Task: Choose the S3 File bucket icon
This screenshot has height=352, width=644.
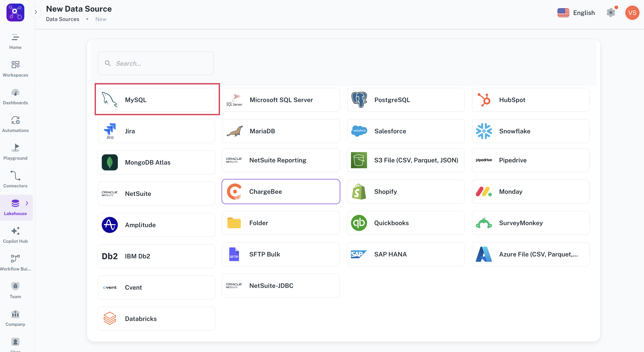Action: 359,160
